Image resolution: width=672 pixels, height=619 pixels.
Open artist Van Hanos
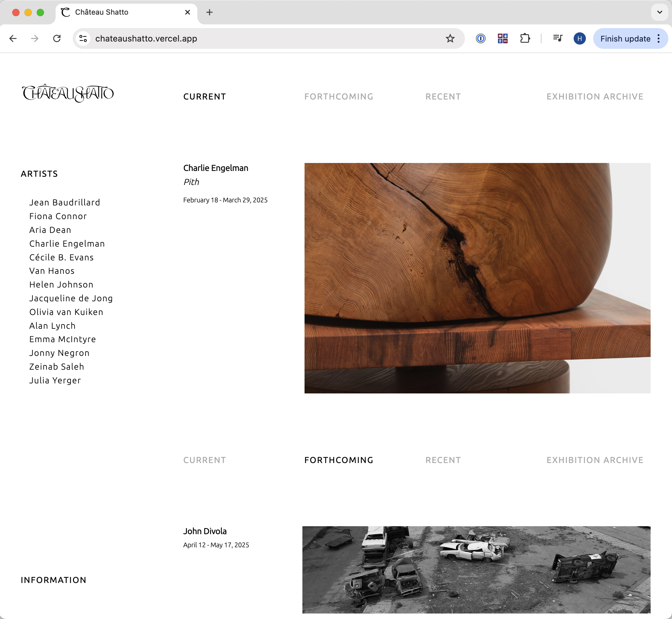click(x=52, y=271)
